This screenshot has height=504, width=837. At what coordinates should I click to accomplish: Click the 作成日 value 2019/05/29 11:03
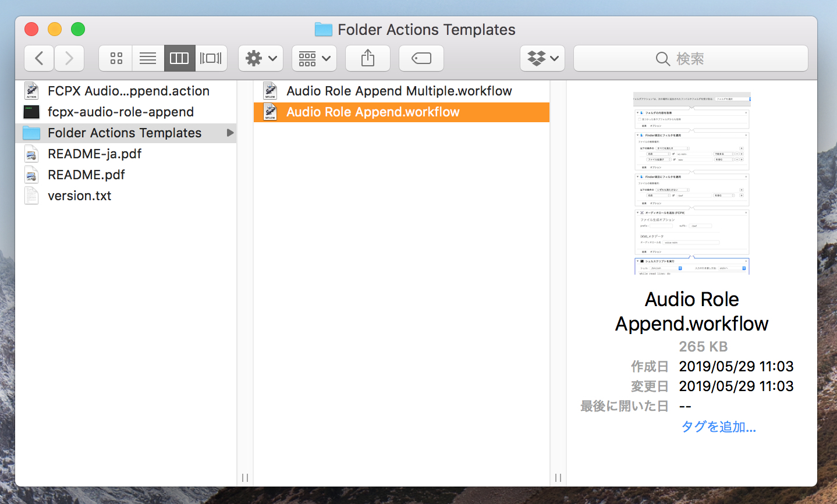coord(736,367)
